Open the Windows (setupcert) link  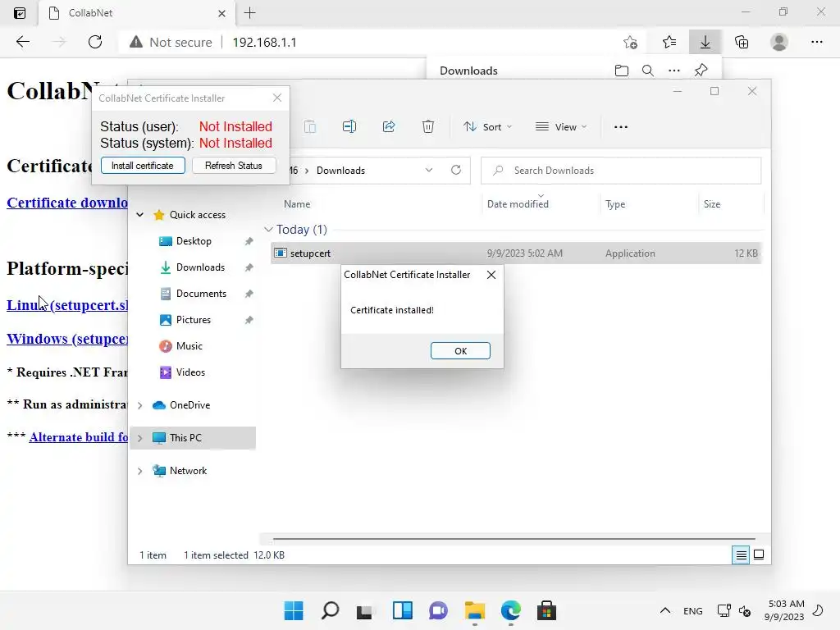[67, 339]
